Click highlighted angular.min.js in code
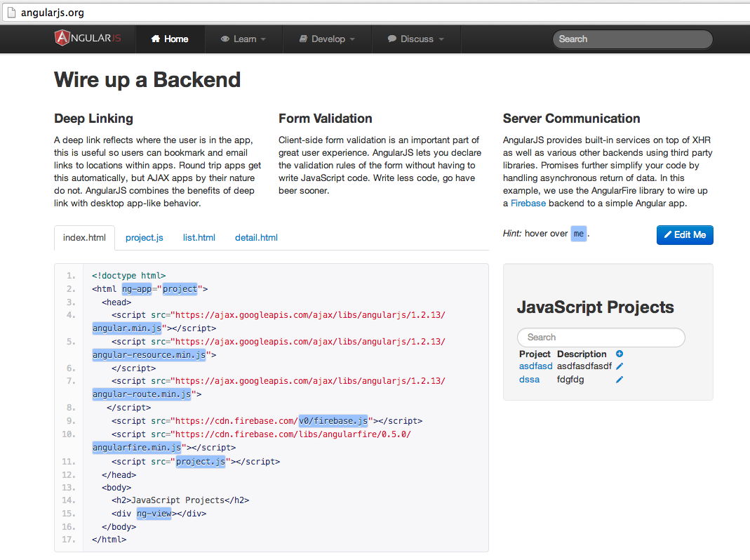This screenshot has width=750, height=560. tap(127, 328)
